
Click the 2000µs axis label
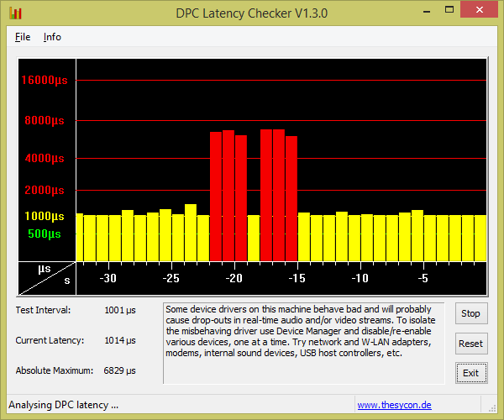pos(45,190)
